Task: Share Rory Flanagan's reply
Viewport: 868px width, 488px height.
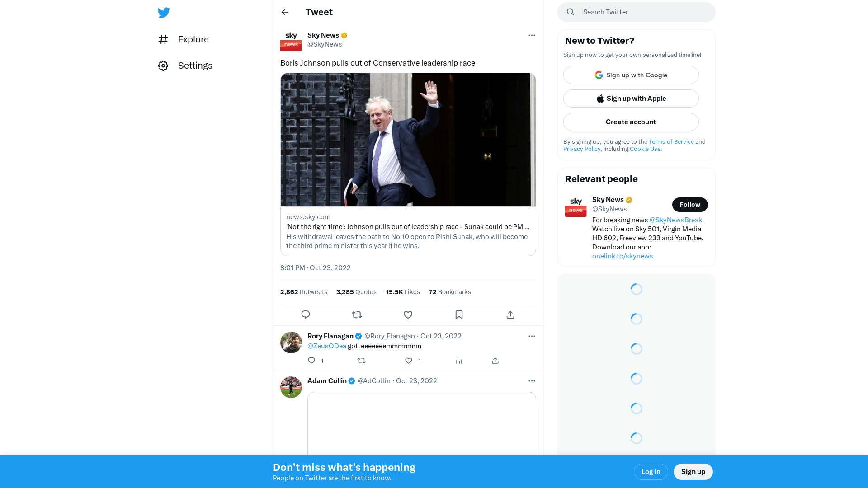Action: [495, 361]
